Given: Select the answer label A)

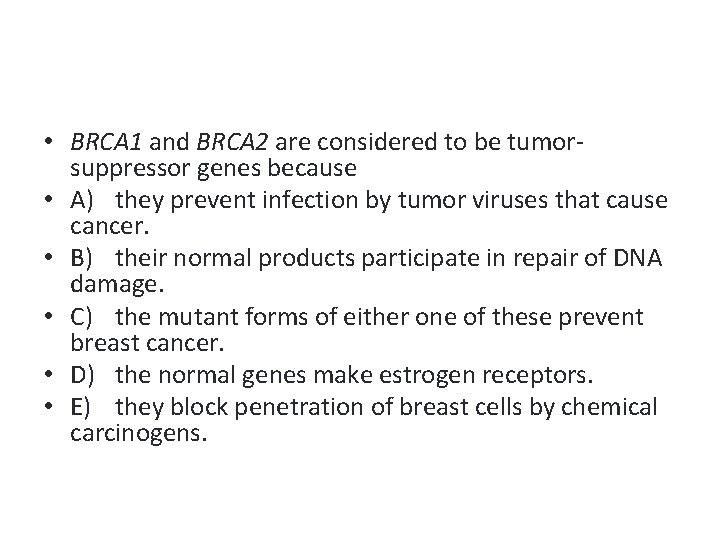Looking at the screenshot, I should click(83, 200).
